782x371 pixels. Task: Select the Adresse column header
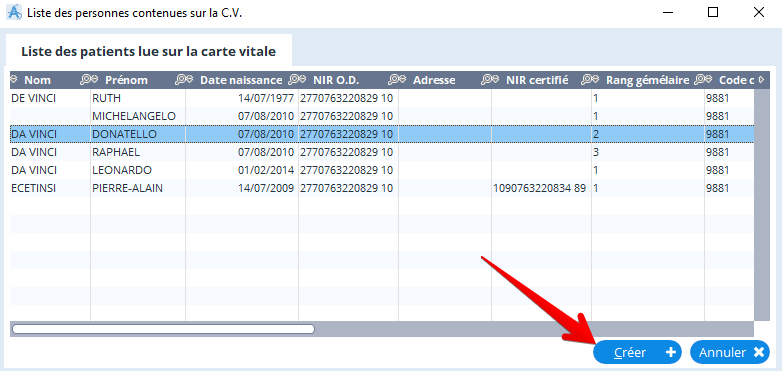point(434,80)
